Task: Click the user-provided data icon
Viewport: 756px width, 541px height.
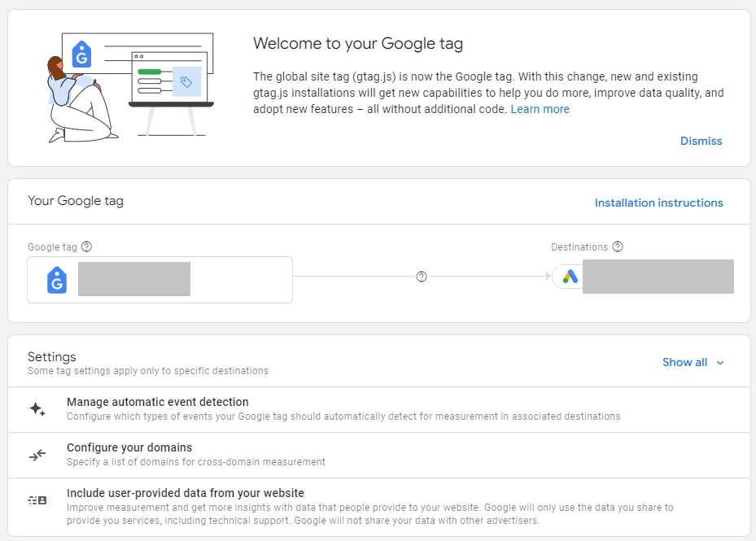Action: coord(37,500)
